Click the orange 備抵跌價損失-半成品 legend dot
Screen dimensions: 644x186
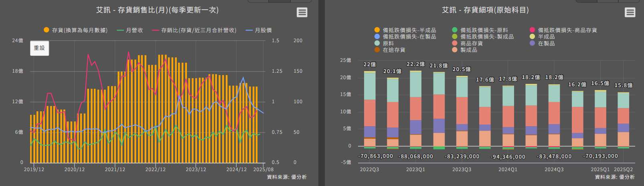377,30
